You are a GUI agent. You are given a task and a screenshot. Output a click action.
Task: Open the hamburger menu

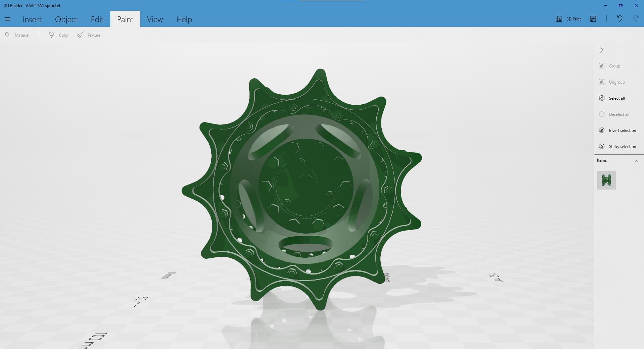[x=7, y=19]
